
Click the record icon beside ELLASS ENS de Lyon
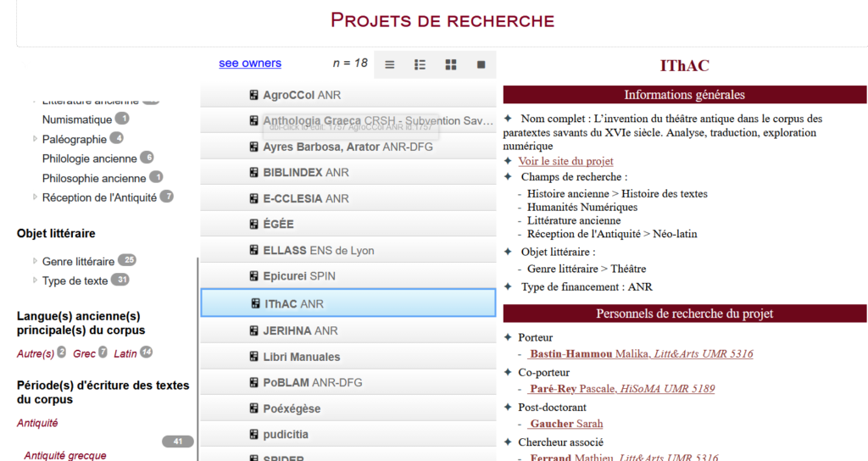253,250
